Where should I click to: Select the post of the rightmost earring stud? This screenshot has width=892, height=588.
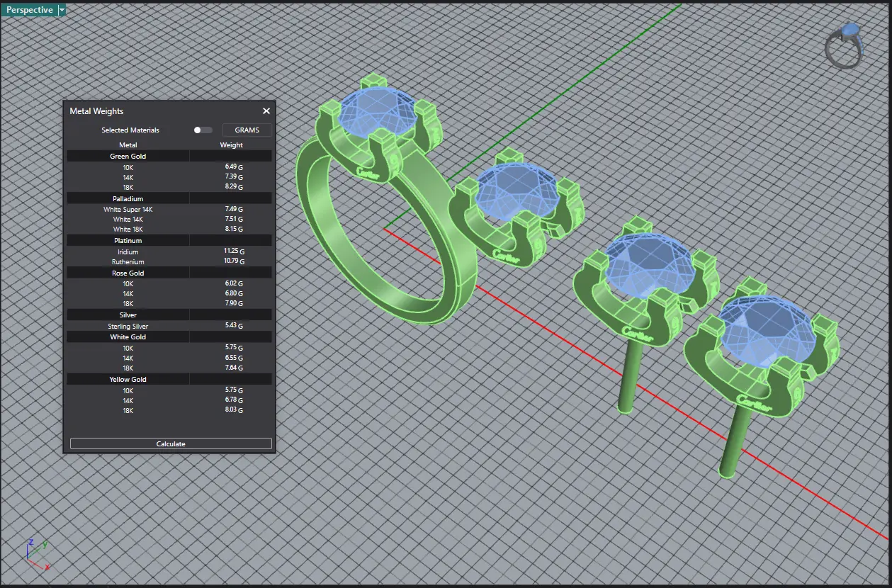click(x=733, y=443)
